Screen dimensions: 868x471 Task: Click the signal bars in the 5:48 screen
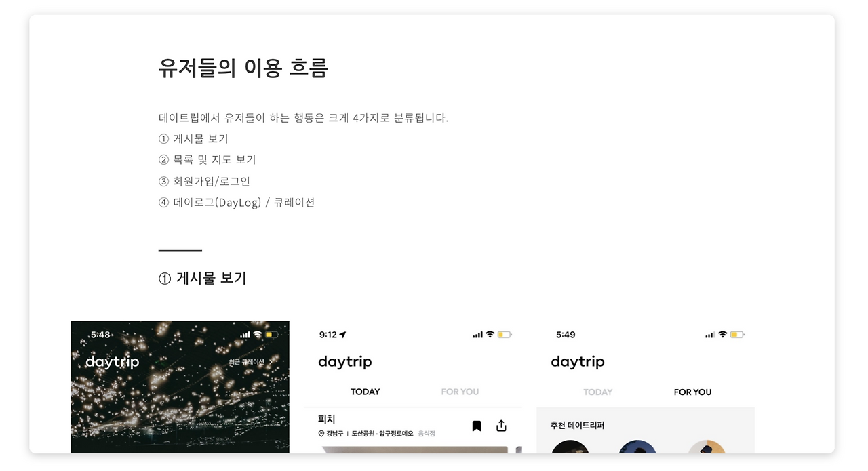(x=245, y=335)
